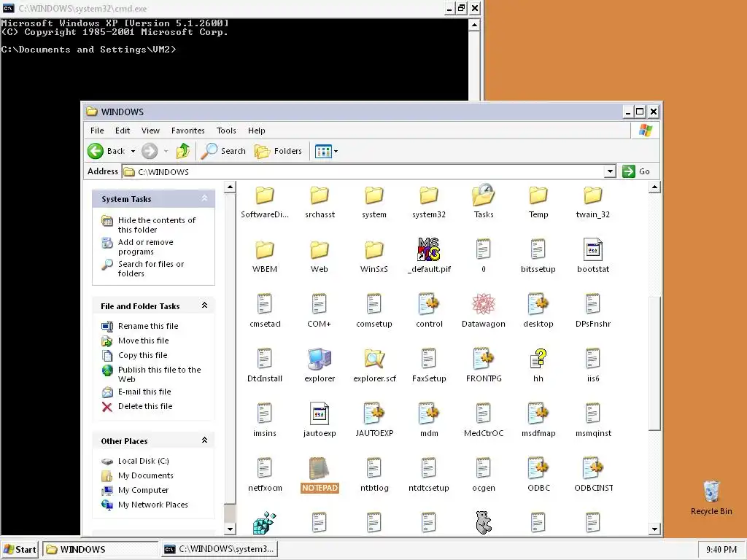Select the WinSxS folder icon
This screenshot has height=560, width=747.
(x=374, y=249)
